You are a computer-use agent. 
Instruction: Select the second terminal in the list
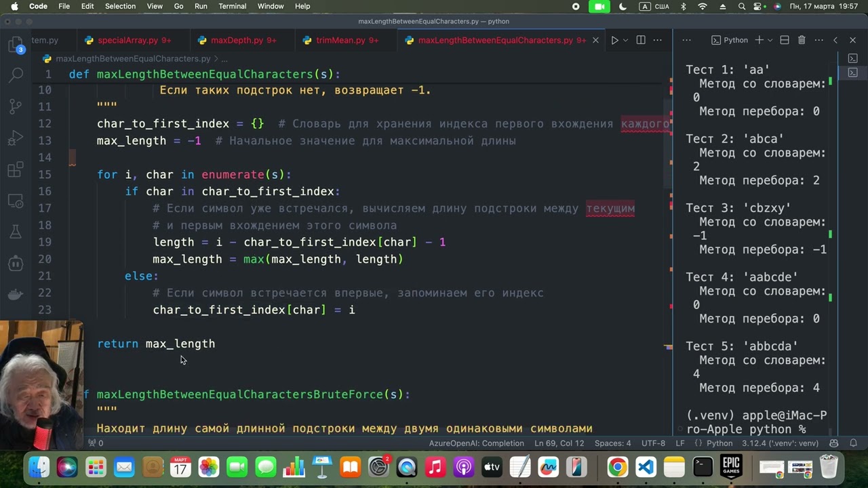click(853, 72)
